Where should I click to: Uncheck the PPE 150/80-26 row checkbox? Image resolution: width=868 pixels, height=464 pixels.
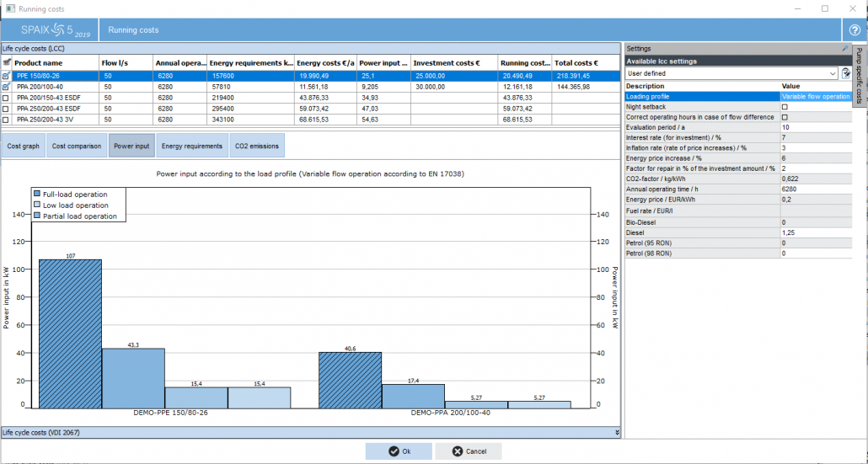[x=6, y=76]
